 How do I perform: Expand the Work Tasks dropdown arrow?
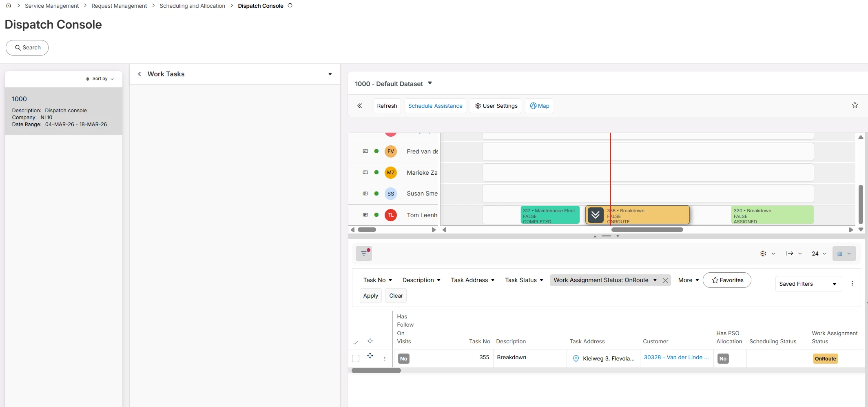330,74
